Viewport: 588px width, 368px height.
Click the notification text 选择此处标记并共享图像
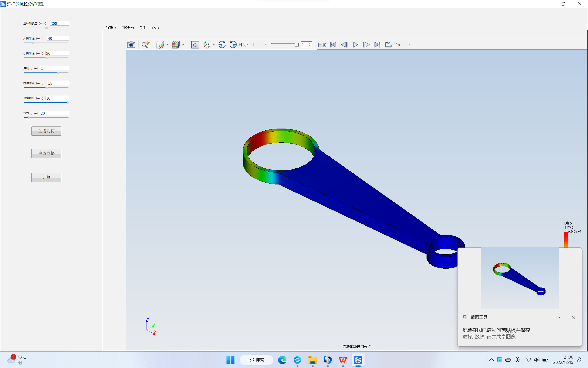pos(489,336)
